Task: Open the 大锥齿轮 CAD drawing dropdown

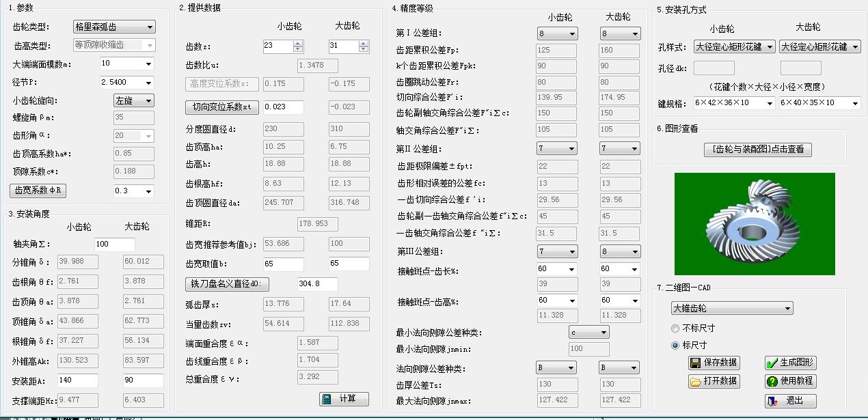Action: pos(732,309)
